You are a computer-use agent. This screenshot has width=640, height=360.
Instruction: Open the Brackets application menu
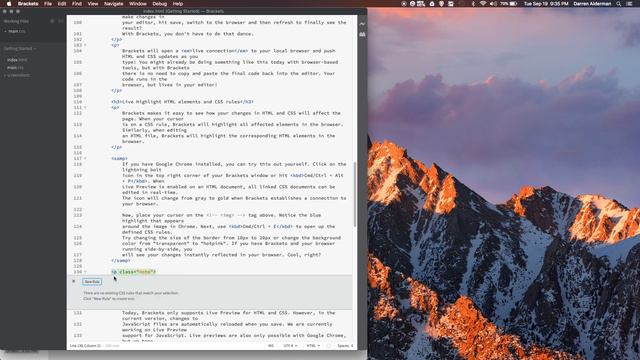tap(28, 4)
